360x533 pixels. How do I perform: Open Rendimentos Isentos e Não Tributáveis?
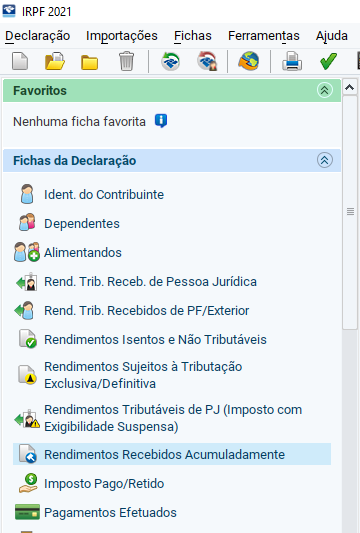coord(155,339)
